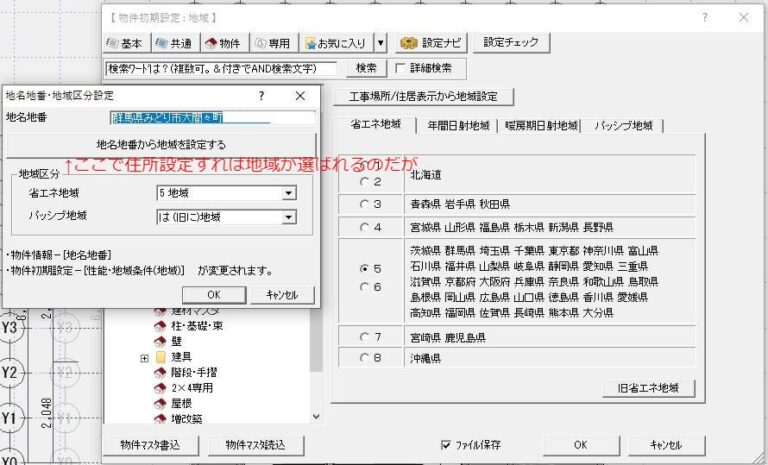Select region 6 radio button

click(x=364, y=287)
